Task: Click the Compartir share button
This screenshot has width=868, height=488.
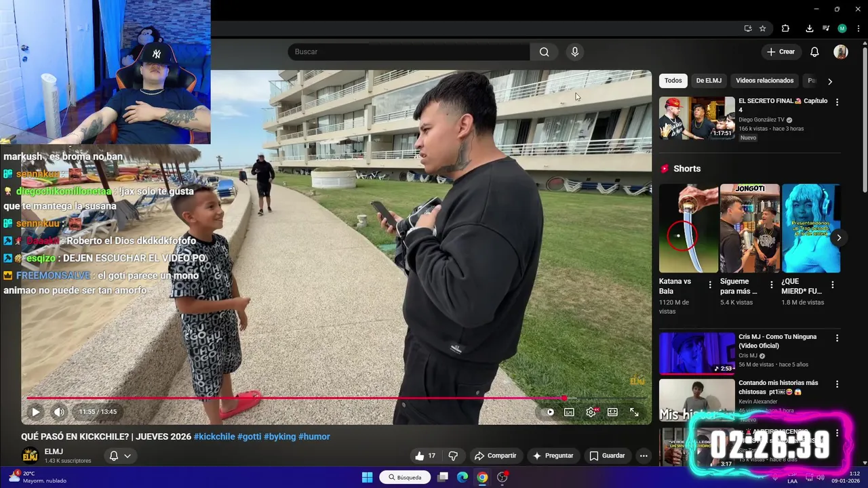Action: click(495, 455)
